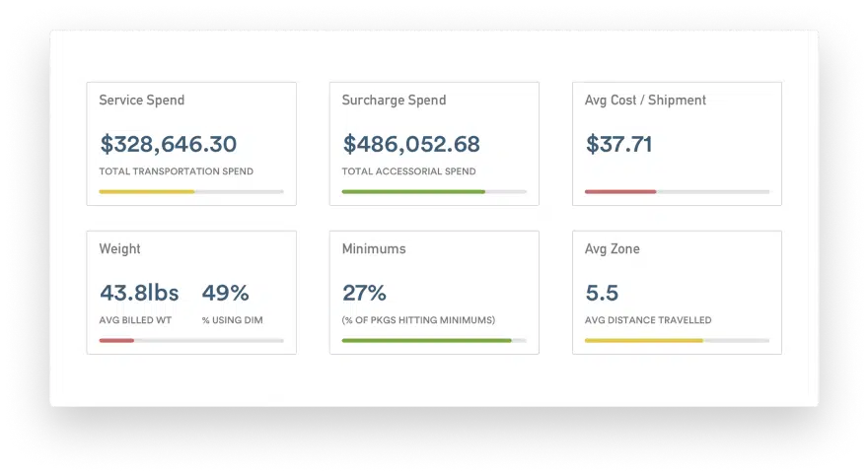Select the $486,052.68 surcharge amount
The width and height of the screenshot is (868, 476).
[x=411, y=144]
